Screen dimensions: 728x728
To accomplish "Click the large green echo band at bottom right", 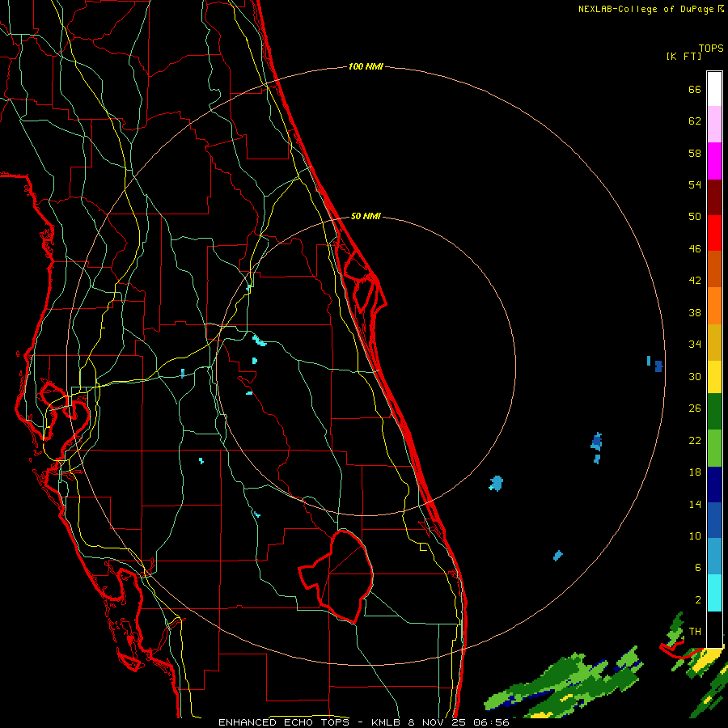I will click(564, 683).
